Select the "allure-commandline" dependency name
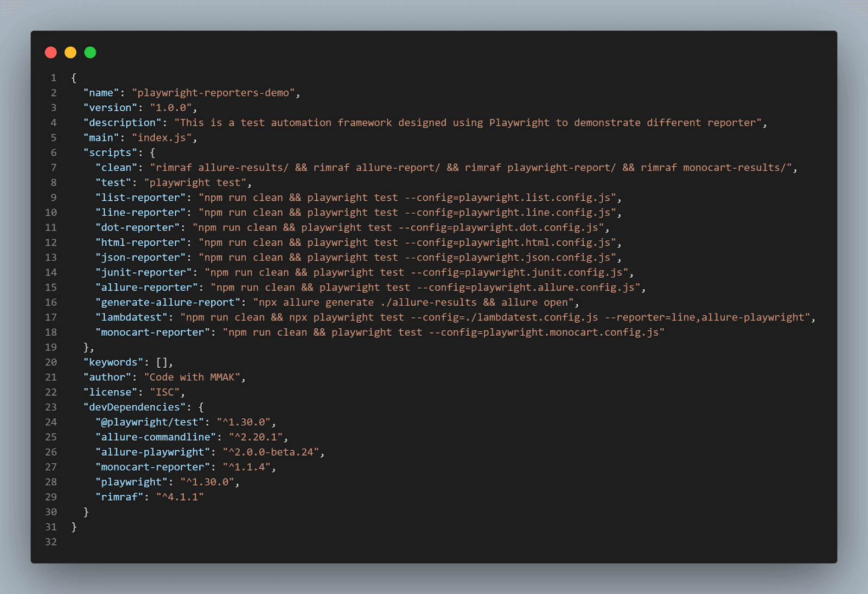868x594 pixels. [155, 437]
